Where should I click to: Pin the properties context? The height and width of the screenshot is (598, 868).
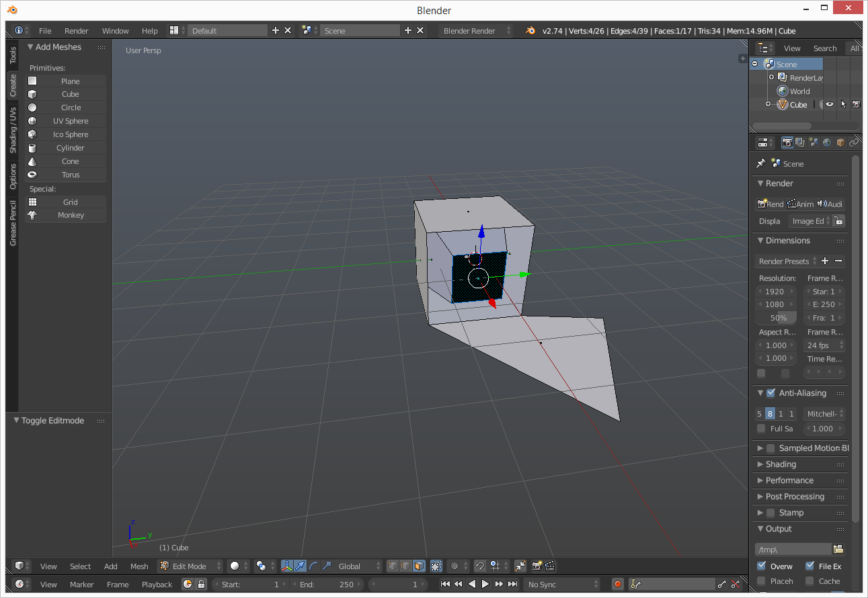(x=760, y=163)
